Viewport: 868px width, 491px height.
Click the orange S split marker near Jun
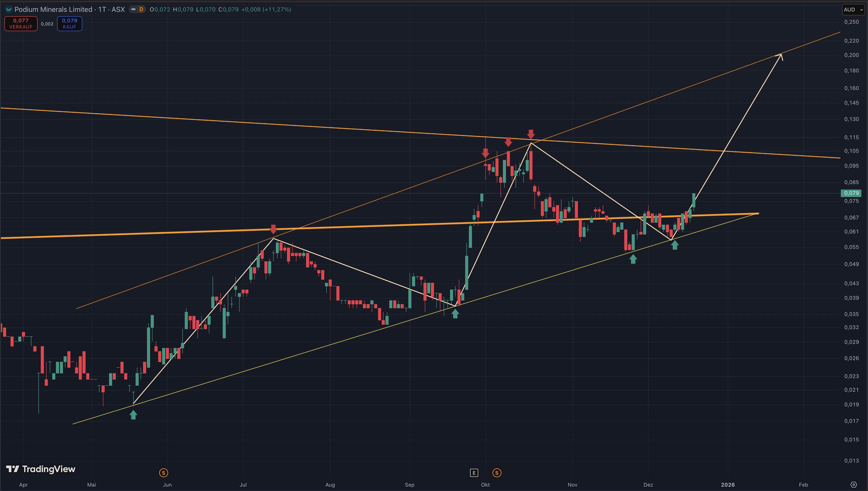click(x=163, y=473)
